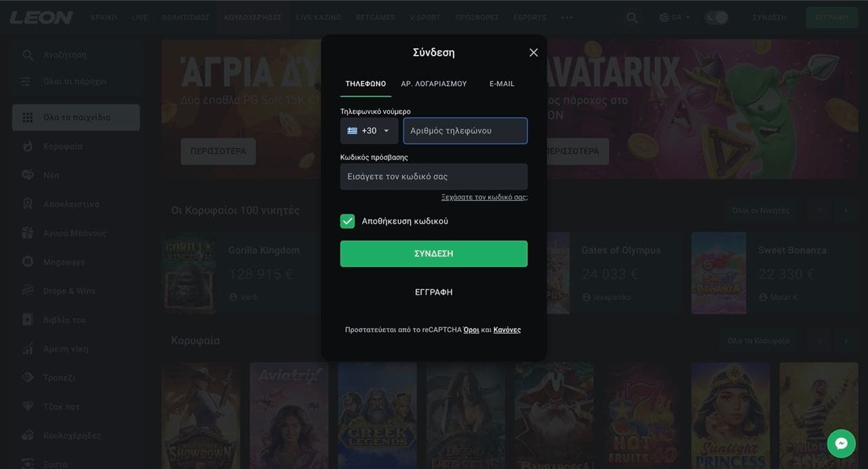Select Κουλοχέρηδες in the sidebar
The width and height of the screenshot is (868, 469).
pos(76,436)
